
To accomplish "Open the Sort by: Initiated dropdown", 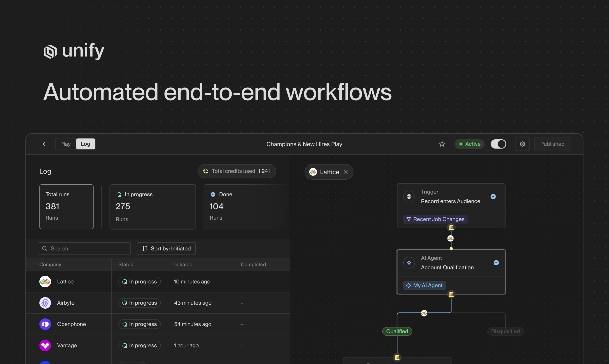I will click(166, 249).
